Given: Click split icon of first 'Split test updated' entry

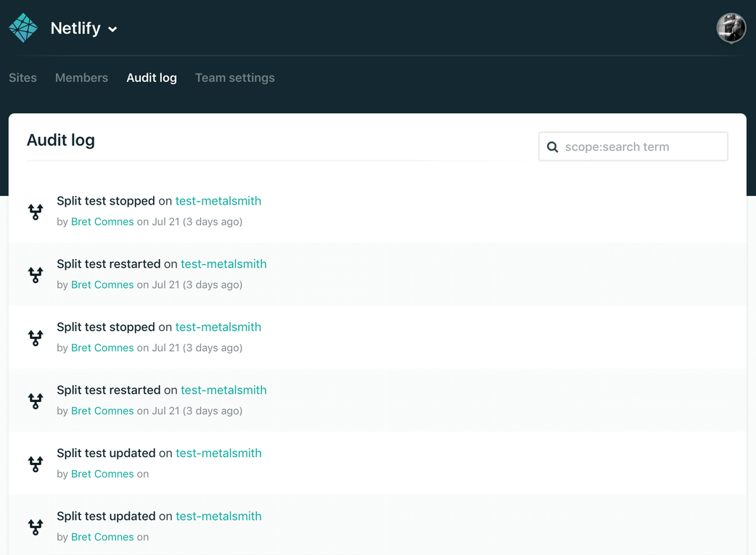Looking at the screenshot, I should (36, 464).
